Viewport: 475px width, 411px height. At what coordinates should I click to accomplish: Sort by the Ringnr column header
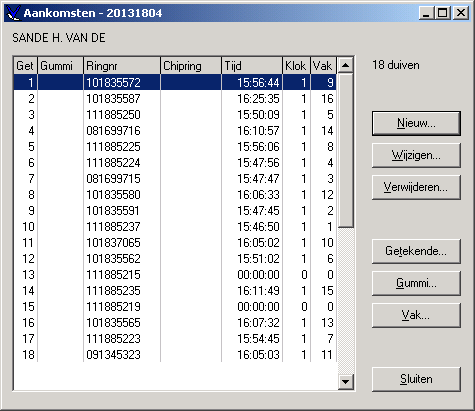(x=122, y=66)
